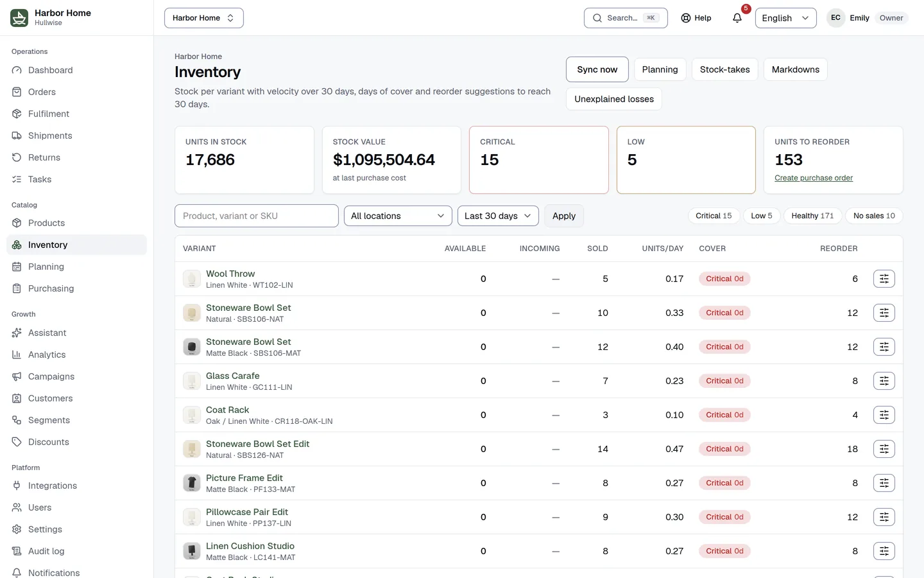Click the Assistant sparkle icon in sidebar
924x578 pixels.
pyautogui.click(x=17, y=333)
